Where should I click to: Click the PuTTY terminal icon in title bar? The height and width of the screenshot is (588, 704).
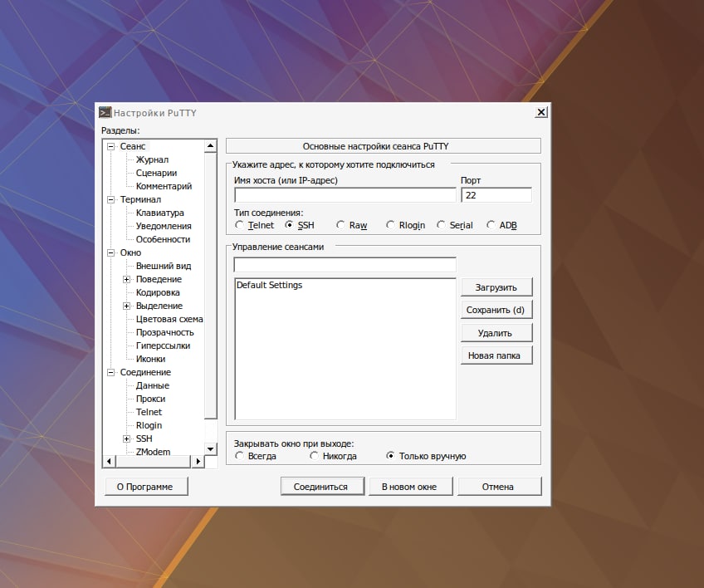pos(105,112)
